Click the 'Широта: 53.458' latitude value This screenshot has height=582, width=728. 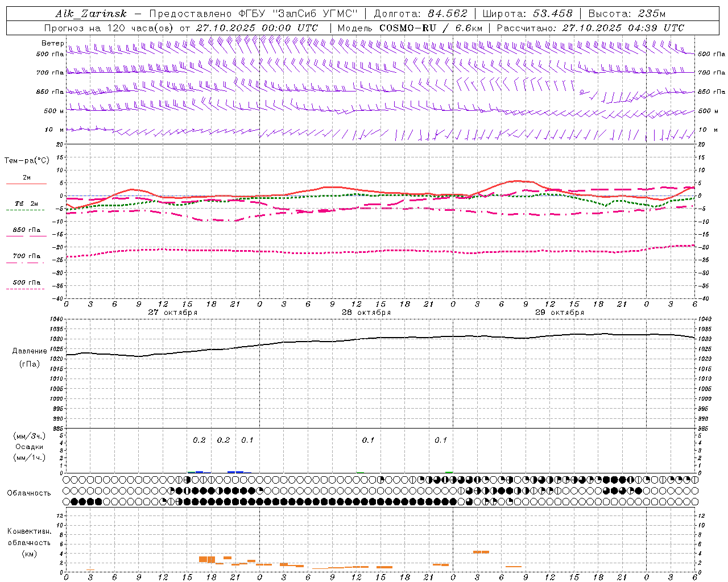point(527,14)
